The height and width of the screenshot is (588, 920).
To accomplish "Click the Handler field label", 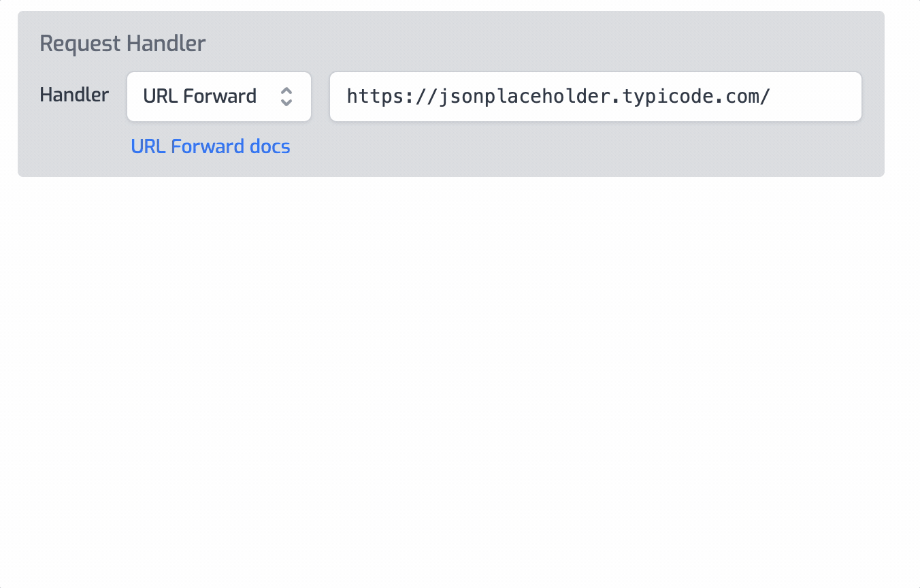I will tap(74, 95).
